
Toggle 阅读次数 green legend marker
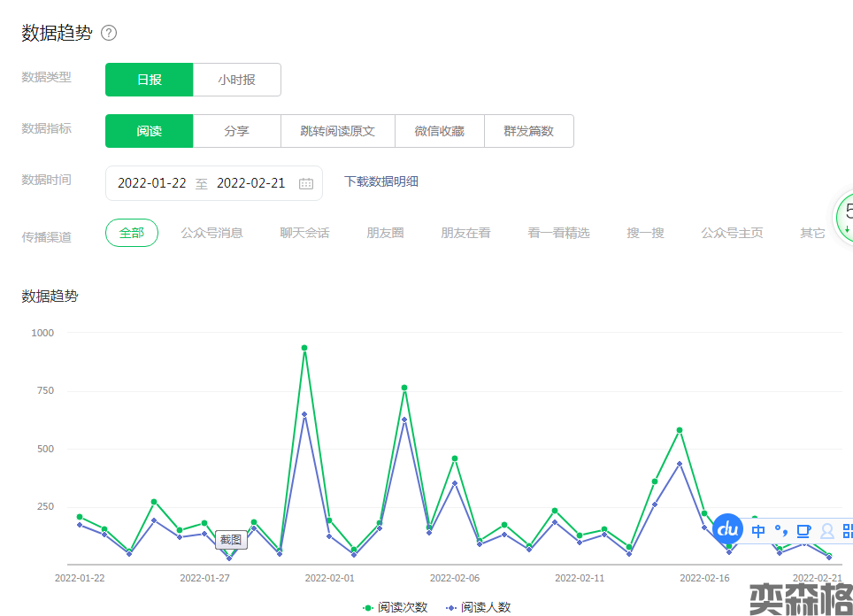click(368, 607)
